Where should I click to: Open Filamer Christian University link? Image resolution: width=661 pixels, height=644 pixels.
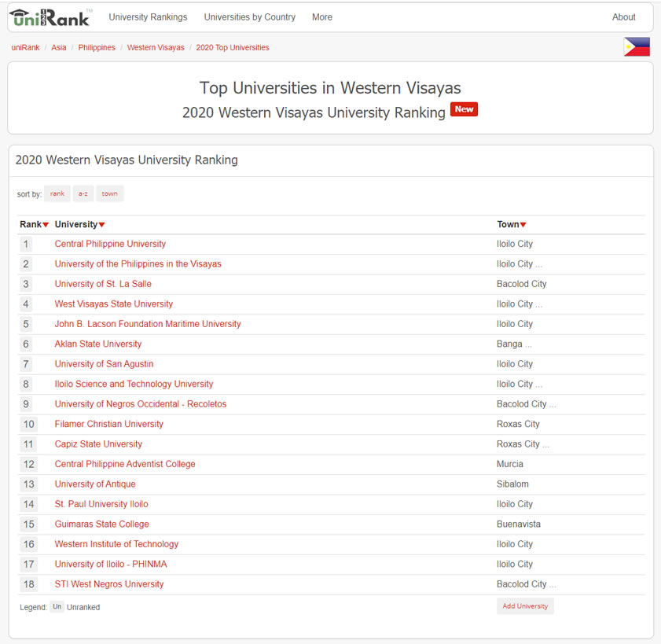click(108, 425)
